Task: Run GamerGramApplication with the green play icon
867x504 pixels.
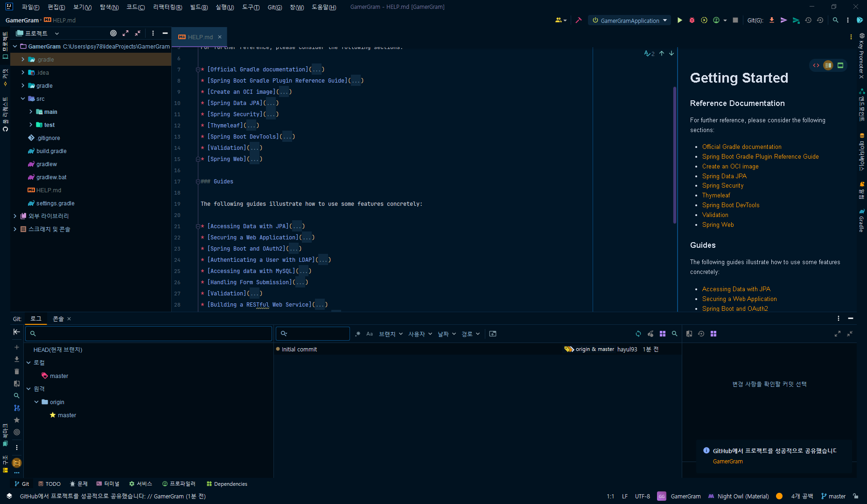Action: [x=679, y=20]
